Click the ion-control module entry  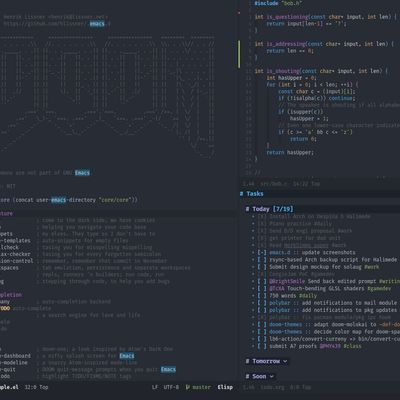point(17,261)
